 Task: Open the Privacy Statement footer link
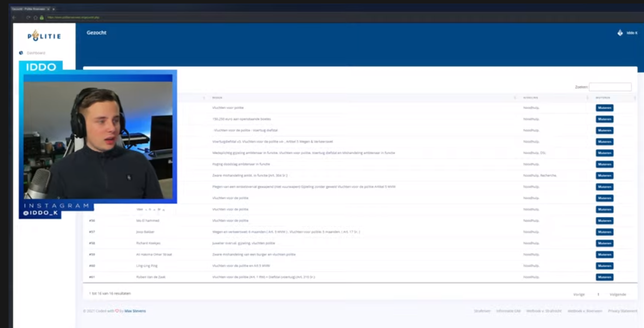coord(622,311)
